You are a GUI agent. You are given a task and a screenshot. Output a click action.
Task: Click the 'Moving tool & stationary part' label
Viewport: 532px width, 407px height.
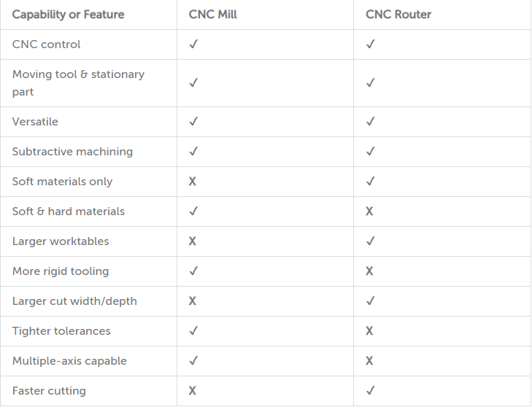tap(78, 83)
